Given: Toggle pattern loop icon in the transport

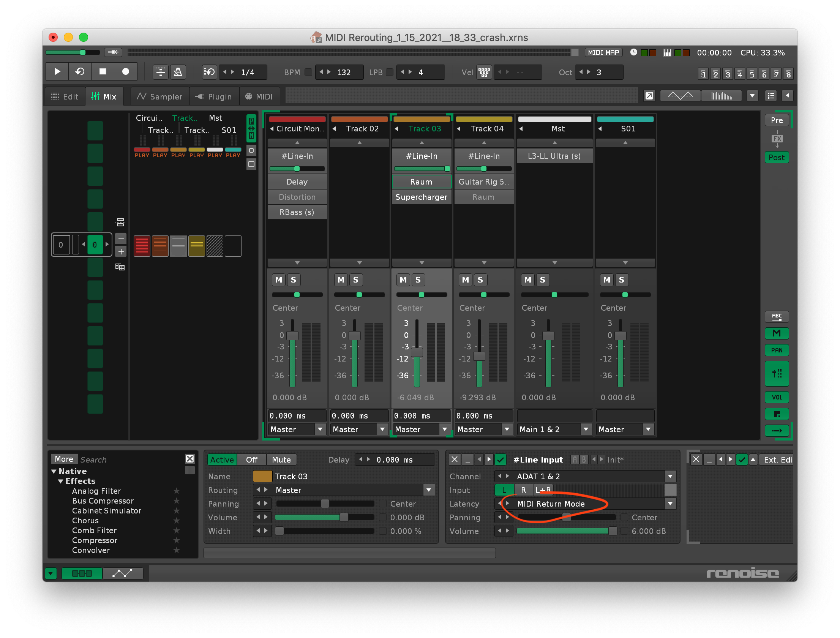Looking at the screenshot, I should click(80, 72).
